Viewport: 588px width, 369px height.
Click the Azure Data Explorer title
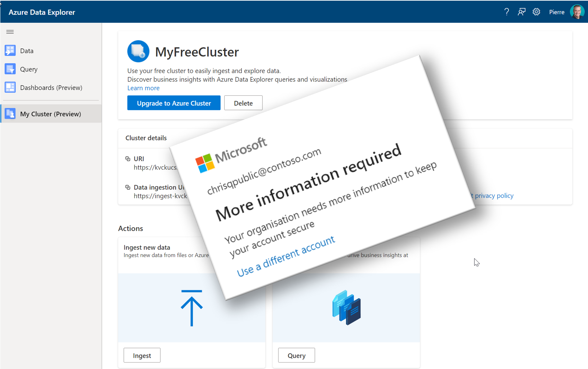point(42,12)
